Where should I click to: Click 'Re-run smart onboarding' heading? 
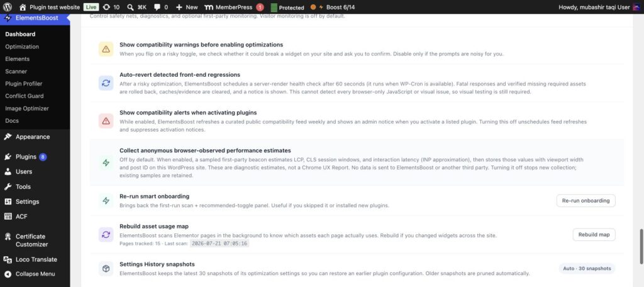pos(155,196)
